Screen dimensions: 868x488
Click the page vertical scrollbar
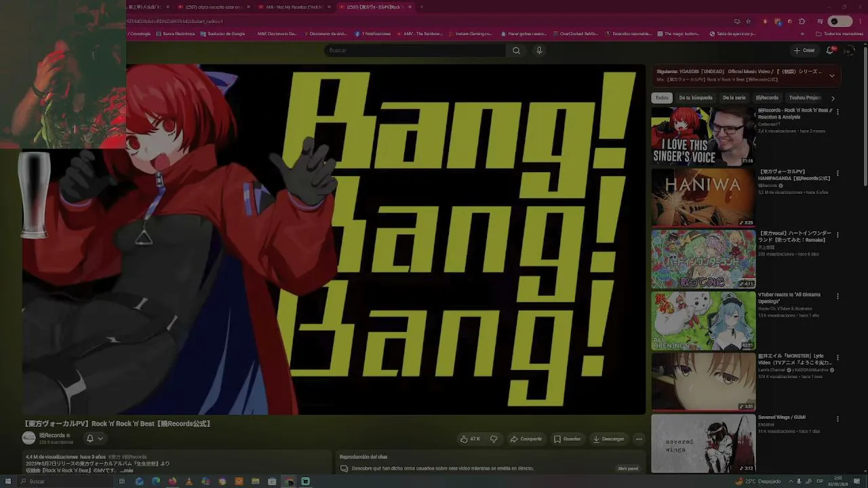865,115
